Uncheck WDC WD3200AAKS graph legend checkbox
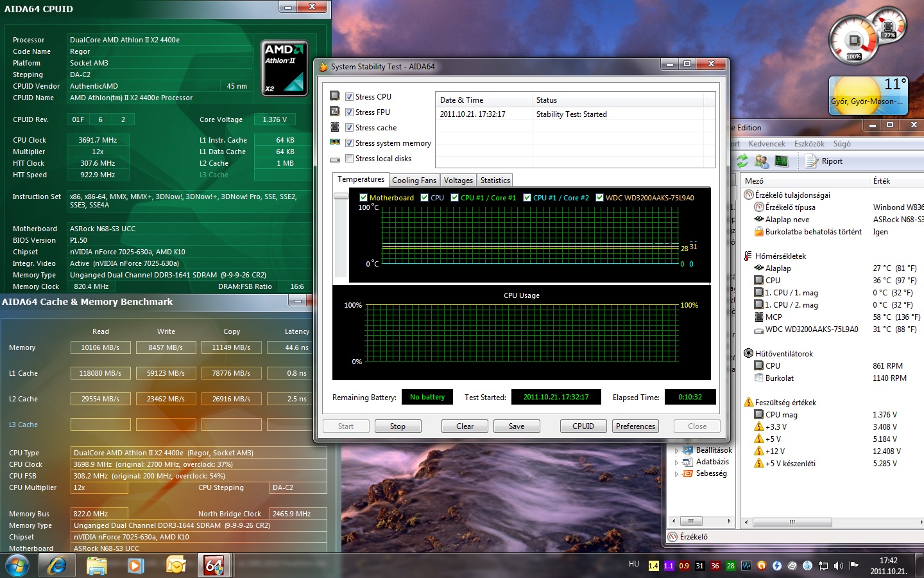 [599, 198]
